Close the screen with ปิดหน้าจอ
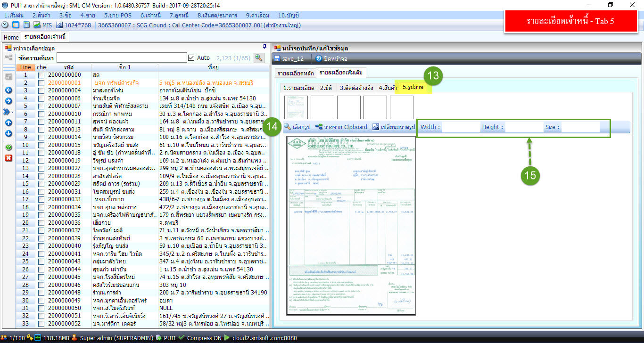 tap(331, 58)
